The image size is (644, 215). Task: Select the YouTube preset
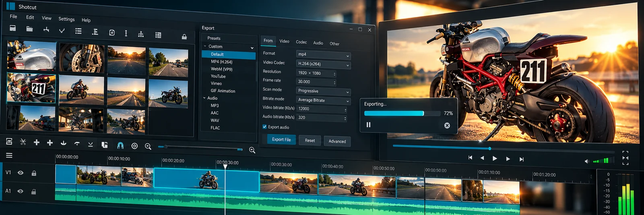tap(218, 76)
